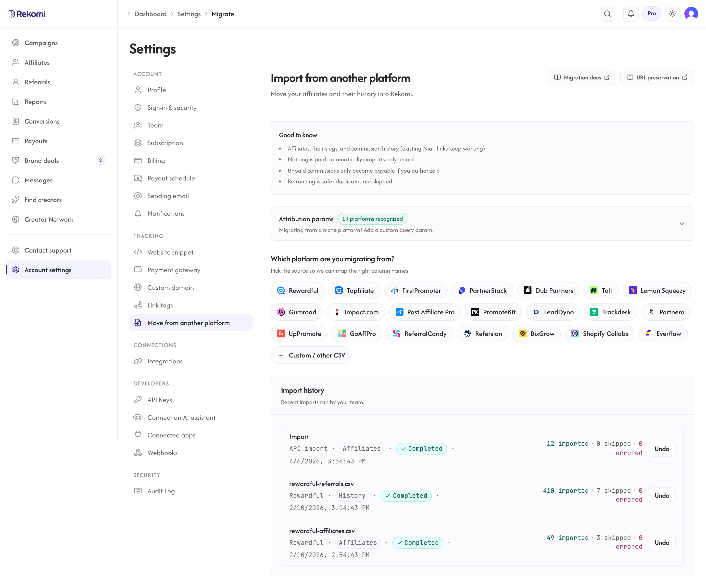
Task: Open Payment gateway settings
Action: [x=191, y=270]
